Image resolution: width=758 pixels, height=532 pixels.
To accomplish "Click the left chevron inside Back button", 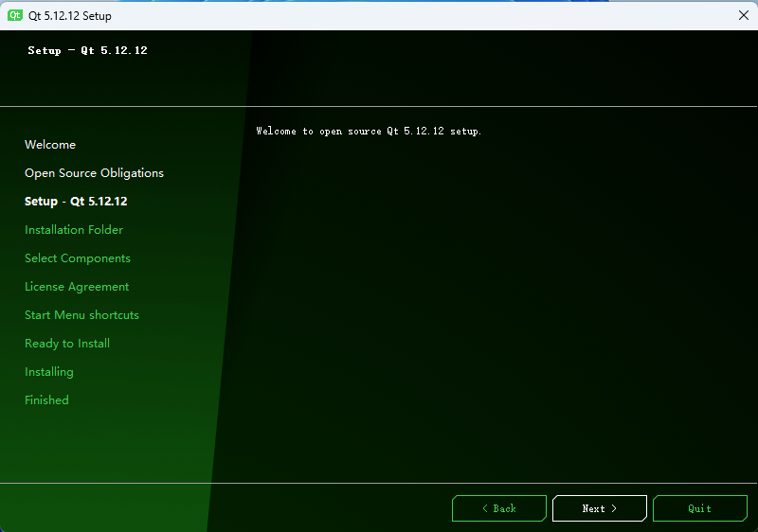I will [x=485, y=508].
